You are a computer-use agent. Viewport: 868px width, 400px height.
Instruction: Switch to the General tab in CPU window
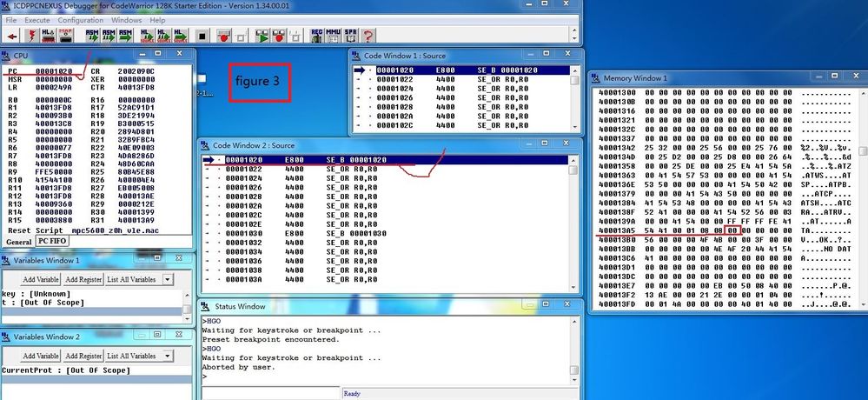pyautogui.click(x=19, y=242)
